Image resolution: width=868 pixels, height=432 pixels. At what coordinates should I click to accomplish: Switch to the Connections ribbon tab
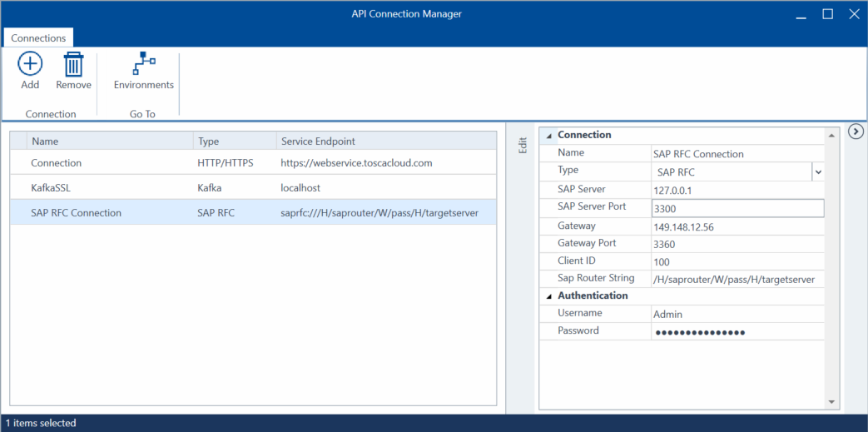(x=38, y=38)
